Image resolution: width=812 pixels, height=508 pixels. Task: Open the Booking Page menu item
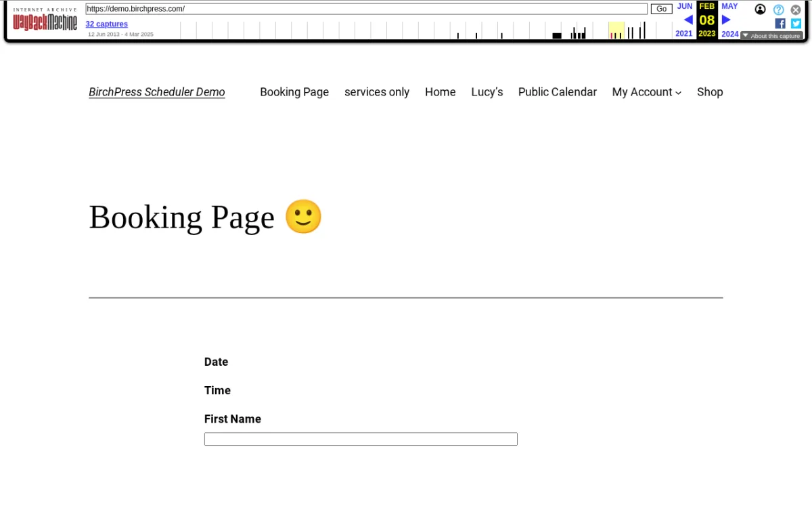(x=294, y=92)
